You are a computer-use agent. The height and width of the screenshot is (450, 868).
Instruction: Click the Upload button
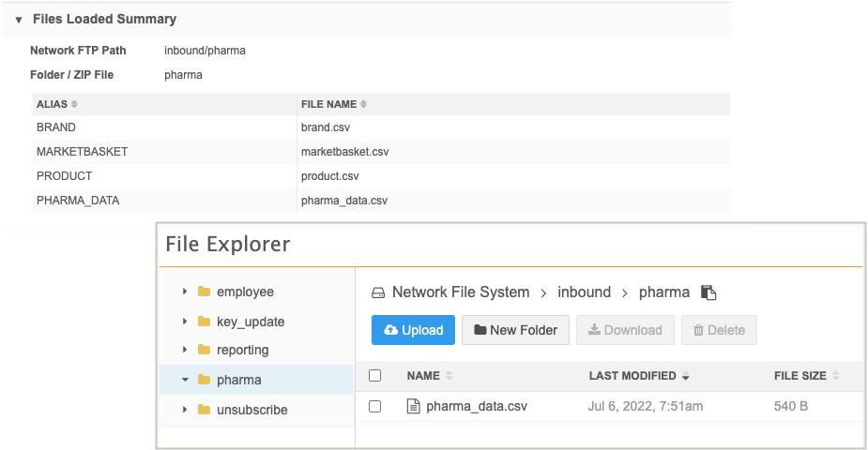(x=413, y=330)
